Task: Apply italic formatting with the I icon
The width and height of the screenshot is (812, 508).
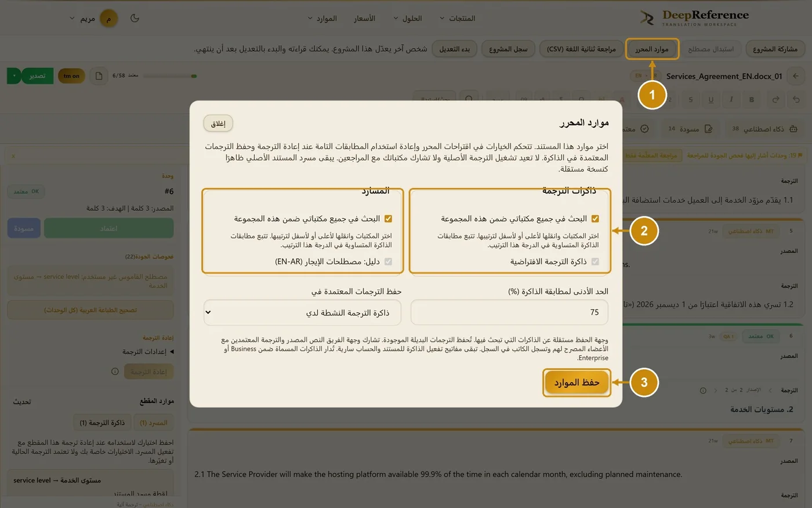Action: (731, 99)
